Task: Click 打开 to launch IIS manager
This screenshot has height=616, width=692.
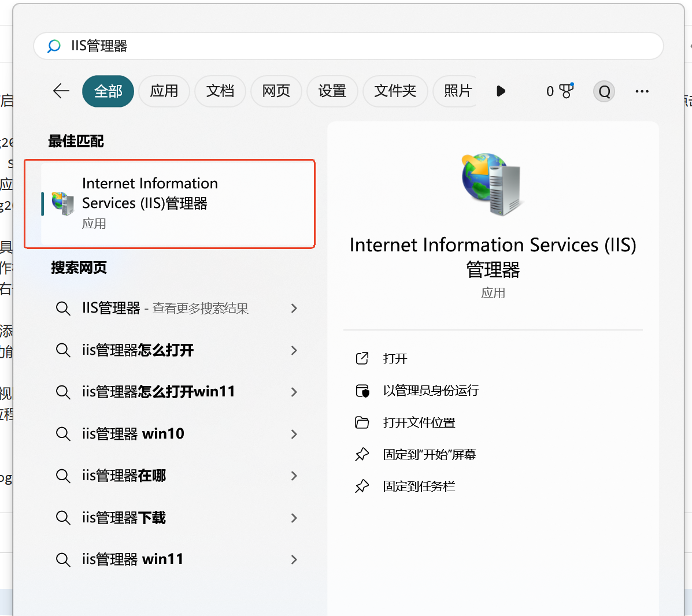Action: click(395, 358)
